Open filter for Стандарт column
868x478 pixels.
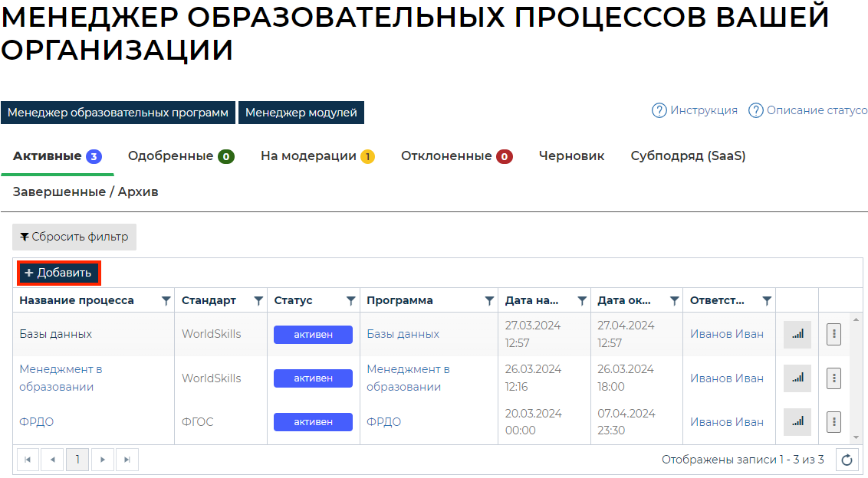pos(258,301)
